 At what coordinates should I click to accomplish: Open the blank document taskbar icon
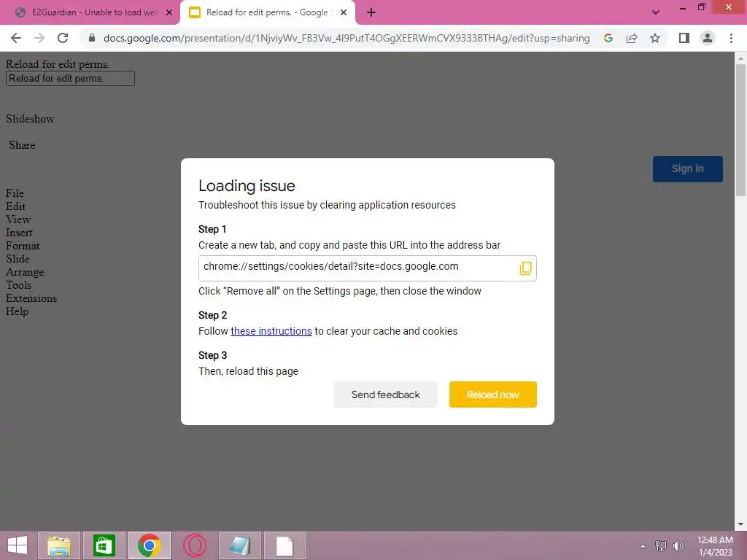(285, 545)
